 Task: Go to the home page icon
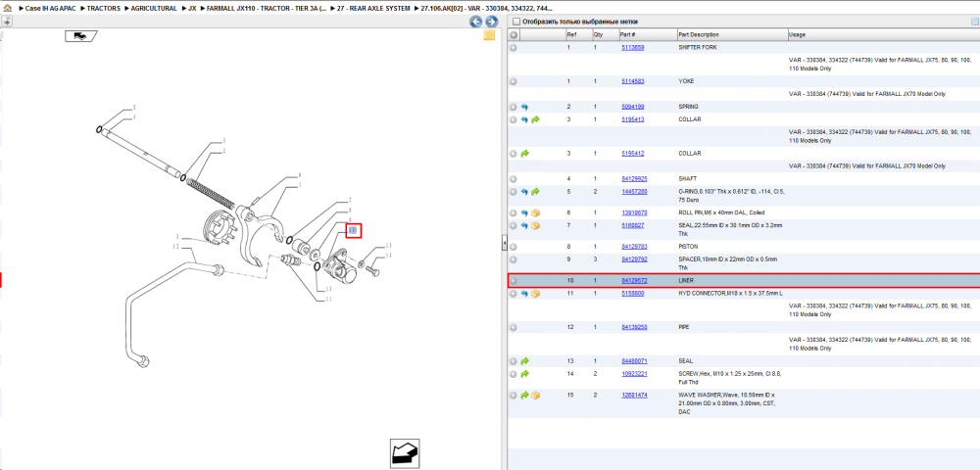coord(6,8)
